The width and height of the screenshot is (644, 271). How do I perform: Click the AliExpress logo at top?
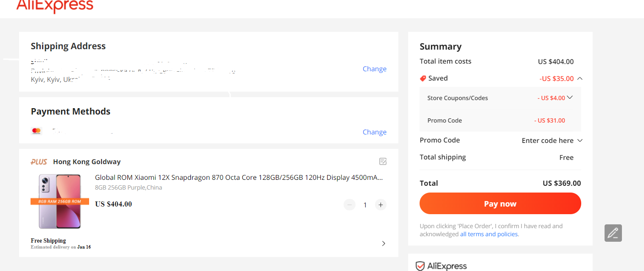click(x=55, y=6)
